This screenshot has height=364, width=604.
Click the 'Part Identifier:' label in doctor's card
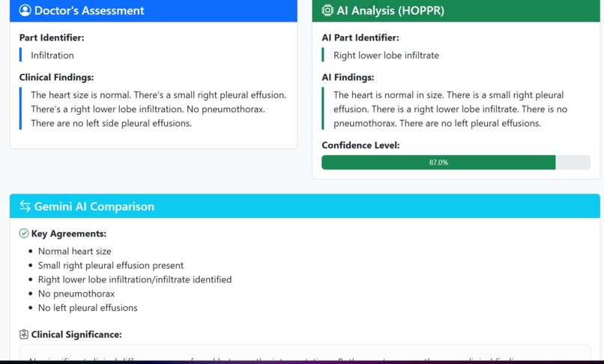point(52,37)
